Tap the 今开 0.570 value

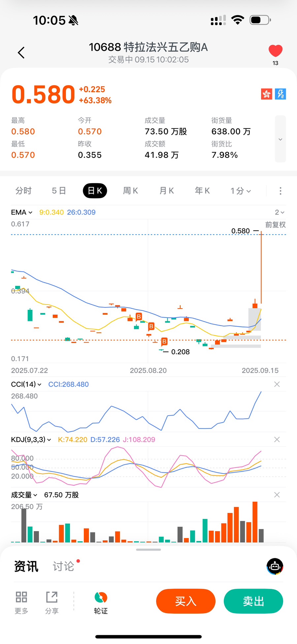[90, 132]
